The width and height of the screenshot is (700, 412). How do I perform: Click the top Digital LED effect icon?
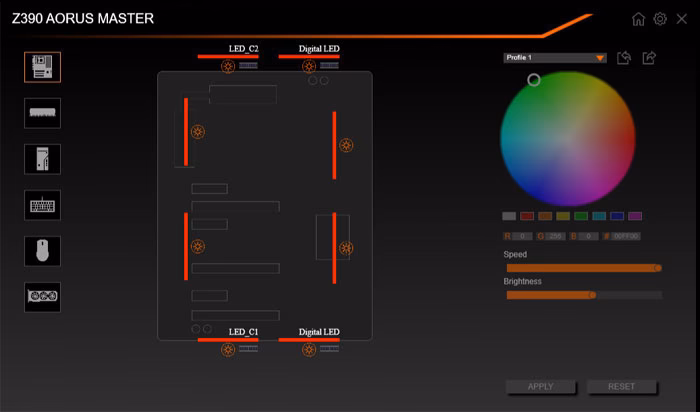pos(308,67)
